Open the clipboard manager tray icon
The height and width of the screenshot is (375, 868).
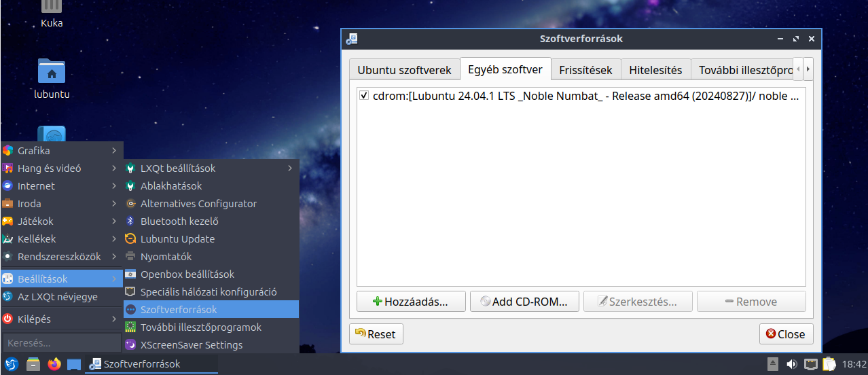(x=829, y=364)
